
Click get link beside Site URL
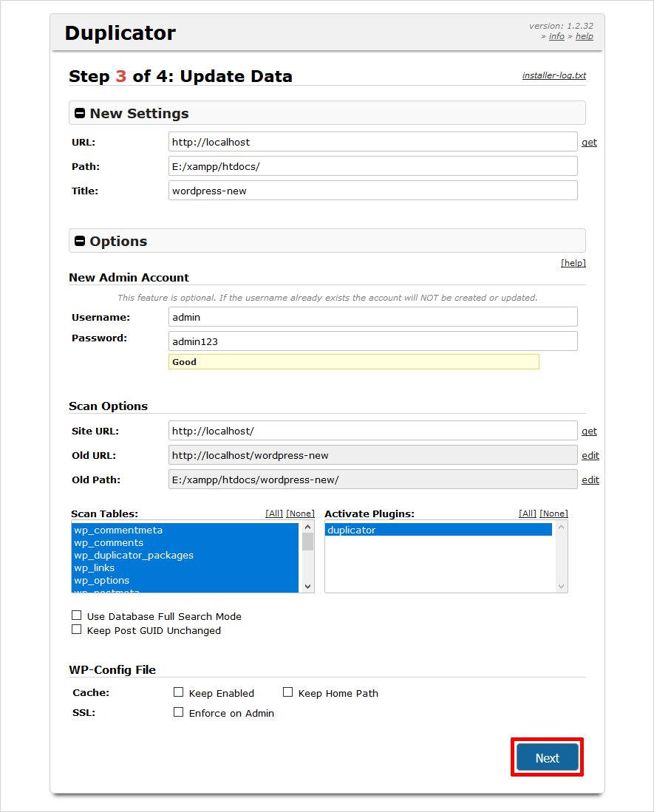589,431
